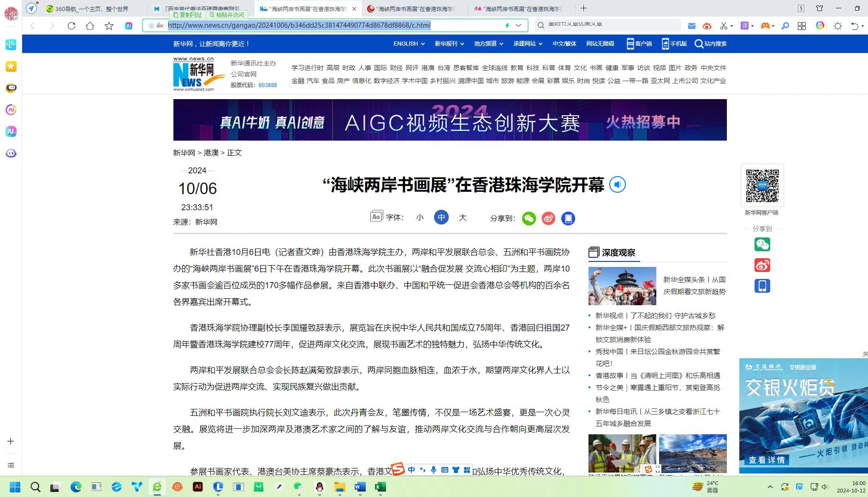Click the 查看详情 button in the ad
The width and height of the screenshot is (868, 497).
pos(767,460)
